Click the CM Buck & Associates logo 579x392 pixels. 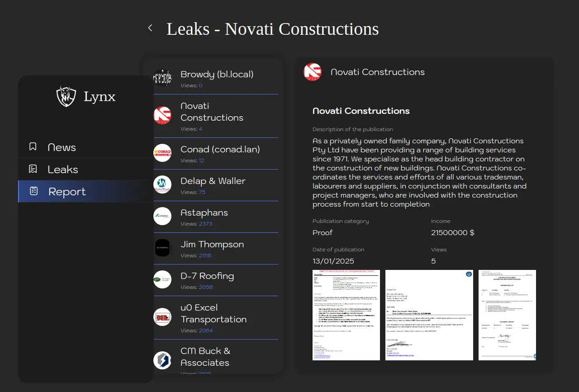pyautogui.click(x=162, y=360)
